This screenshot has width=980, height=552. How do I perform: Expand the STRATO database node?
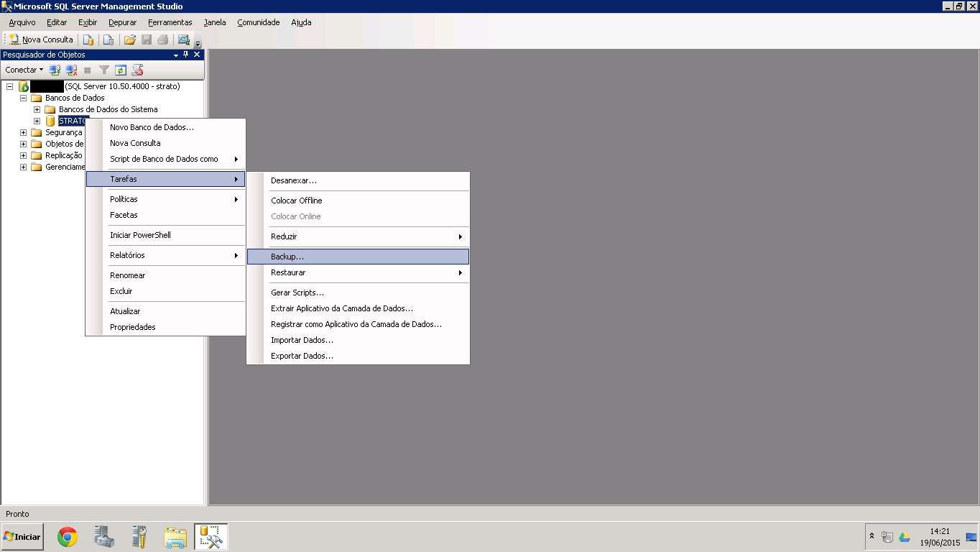(37, 121)
